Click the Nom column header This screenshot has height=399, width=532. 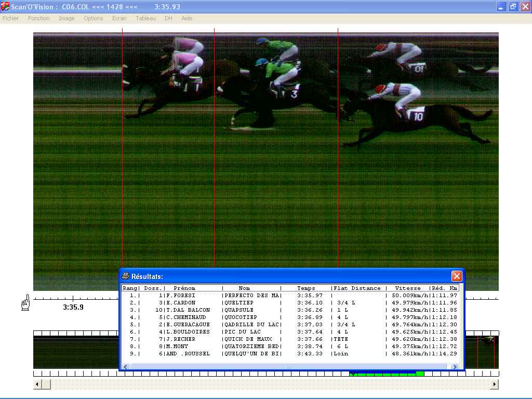point(244,288)
